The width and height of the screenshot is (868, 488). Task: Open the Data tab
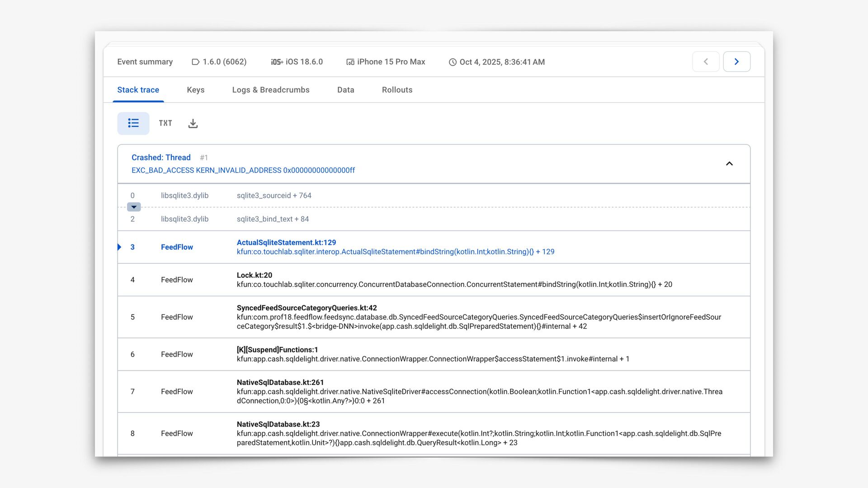(345, 90)
